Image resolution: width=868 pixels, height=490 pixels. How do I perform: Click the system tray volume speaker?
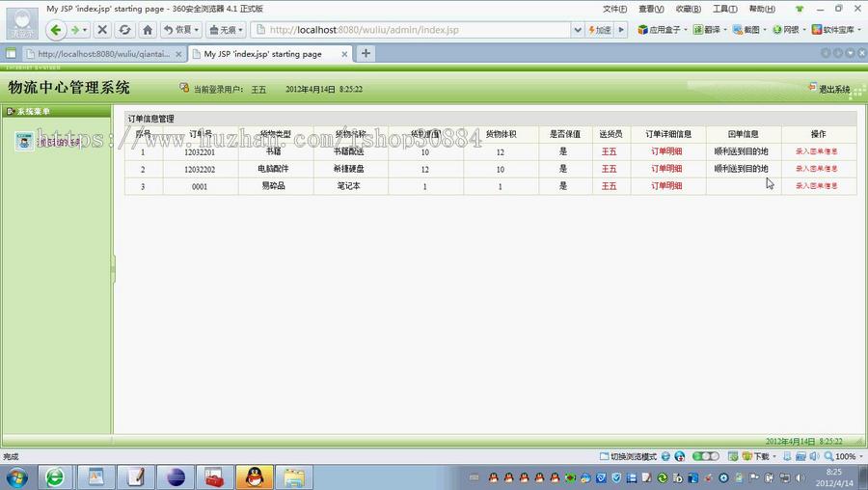point(800,477)
